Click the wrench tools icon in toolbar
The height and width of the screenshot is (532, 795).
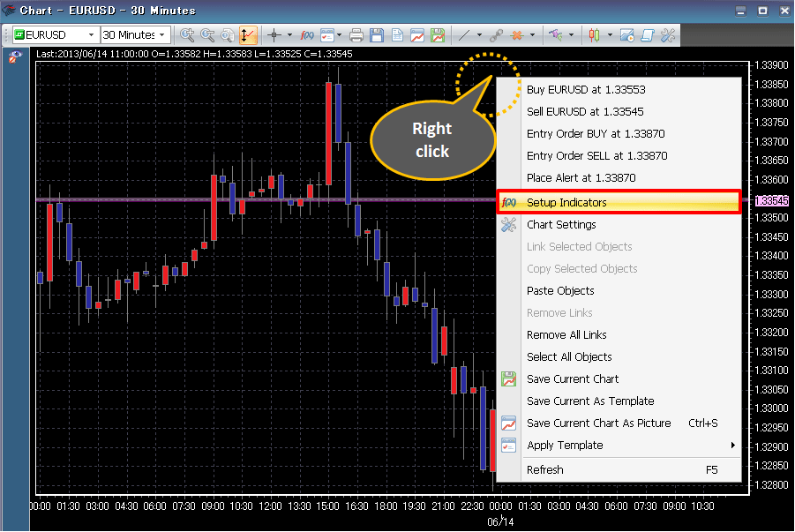(x=668, y=35)
